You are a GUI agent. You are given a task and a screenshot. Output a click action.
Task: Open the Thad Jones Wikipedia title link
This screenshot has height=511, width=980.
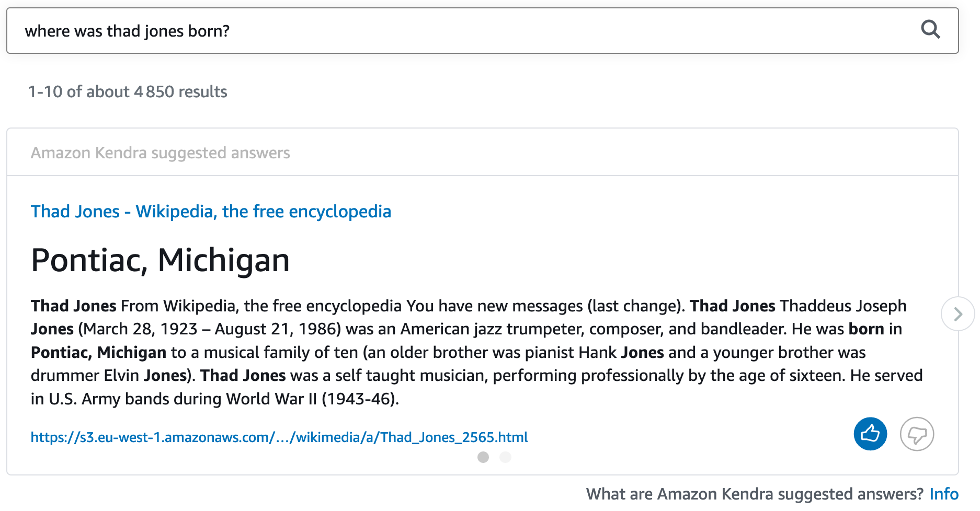pos(211,212)
